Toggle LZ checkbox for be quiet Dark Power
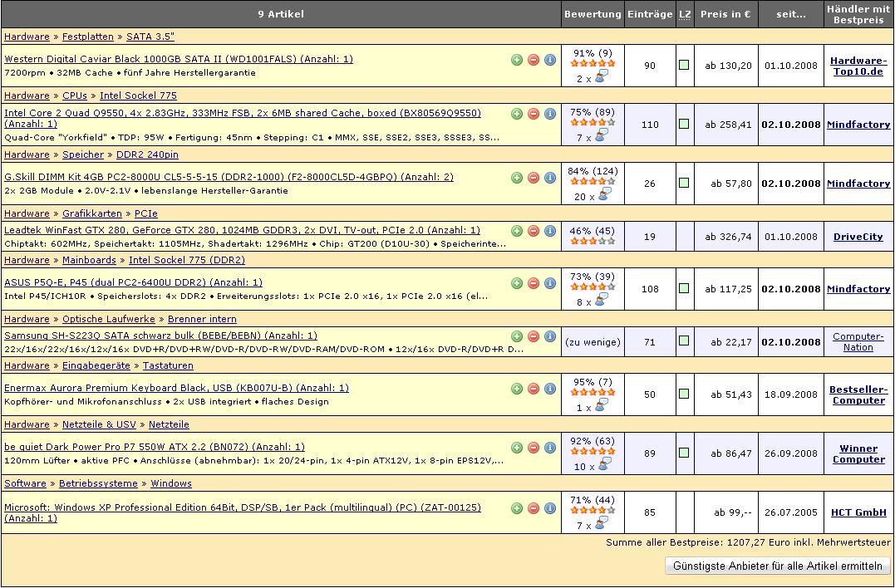 coord(684,453)
